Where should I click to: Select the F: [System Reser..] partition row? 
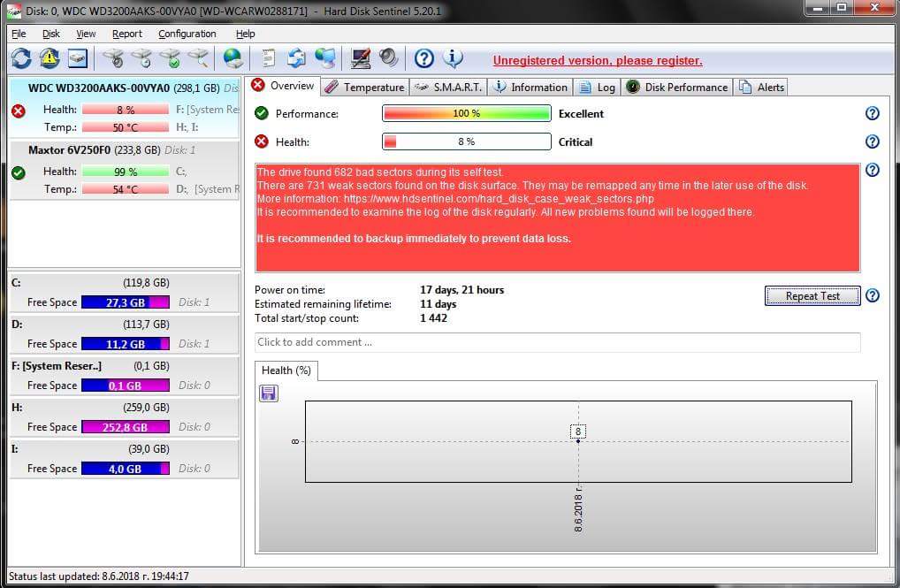click(x=124, y=376)
